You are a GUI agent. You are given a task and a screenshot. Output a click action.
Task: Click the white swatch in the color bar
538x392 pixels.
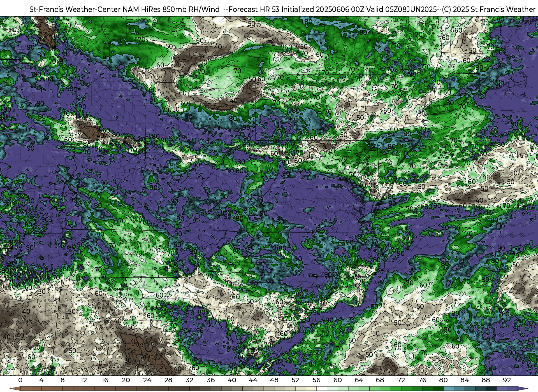pyautogui.click(x=322, y=389)
